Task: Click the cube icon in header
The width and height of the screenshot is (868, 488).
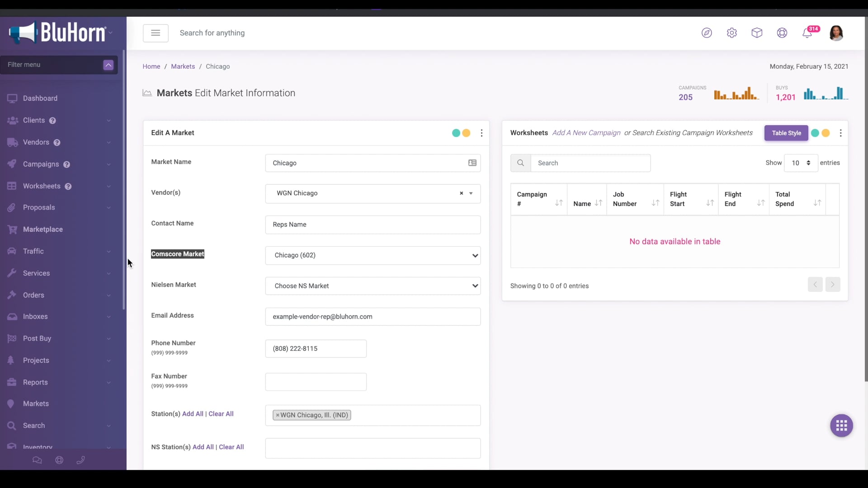Action: (x=757, y=33)
